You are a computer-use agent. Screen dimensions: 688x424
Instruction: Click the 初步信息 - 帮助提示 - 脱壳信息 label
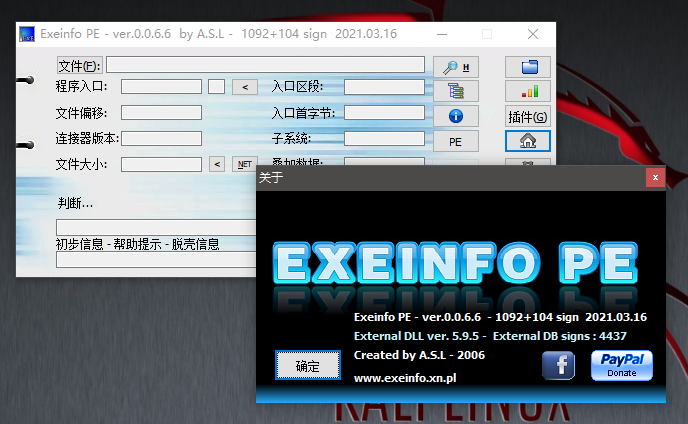coord(137,244)
